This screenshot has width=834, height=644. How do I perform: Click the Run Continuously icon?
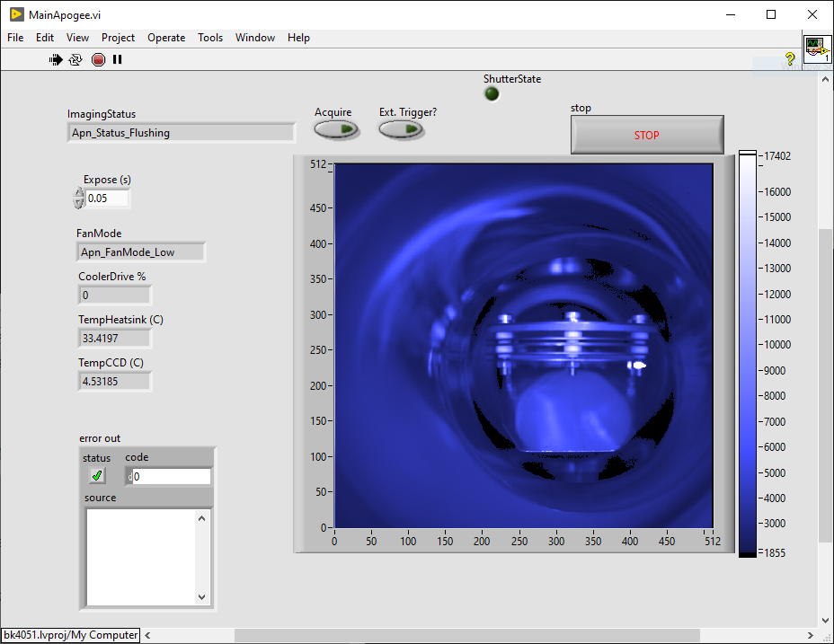tap(75, 59)
